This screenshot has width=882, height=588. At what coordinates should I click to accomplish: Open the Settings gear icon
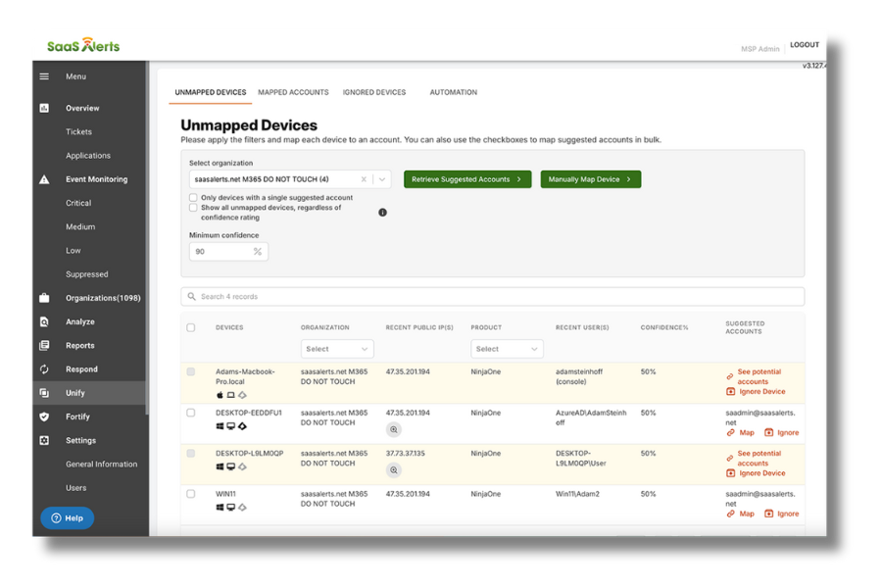[x=44, y=441]
